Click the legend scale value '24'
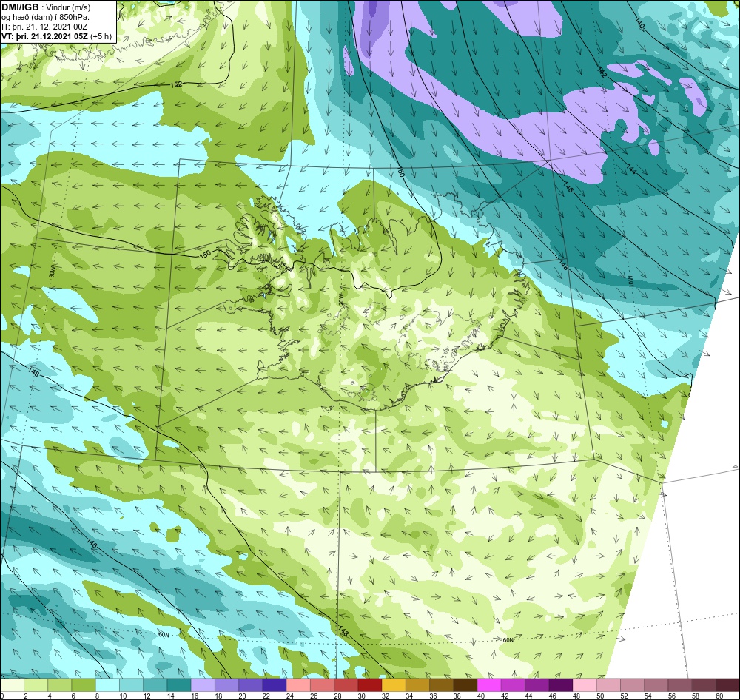740x700 pixels. tap(290, 696)
